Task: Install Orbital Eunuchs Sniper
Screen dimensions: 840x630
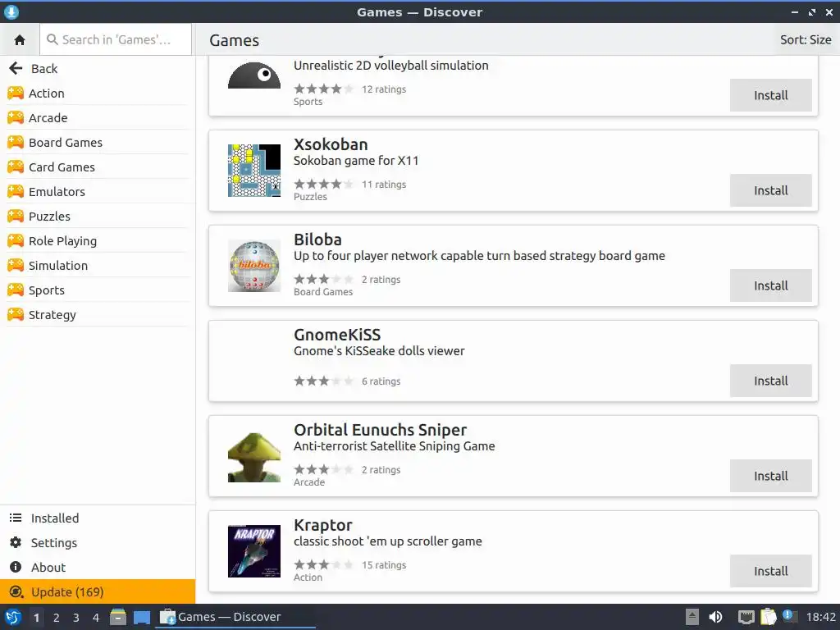Action: coord(770,476)
